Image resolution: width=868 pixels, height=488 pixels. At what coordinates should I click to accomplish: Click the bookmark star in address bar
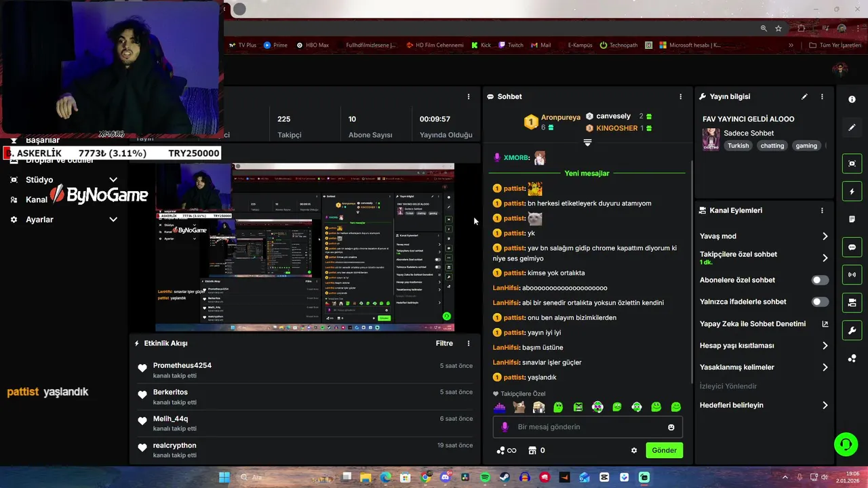[778, 28]
